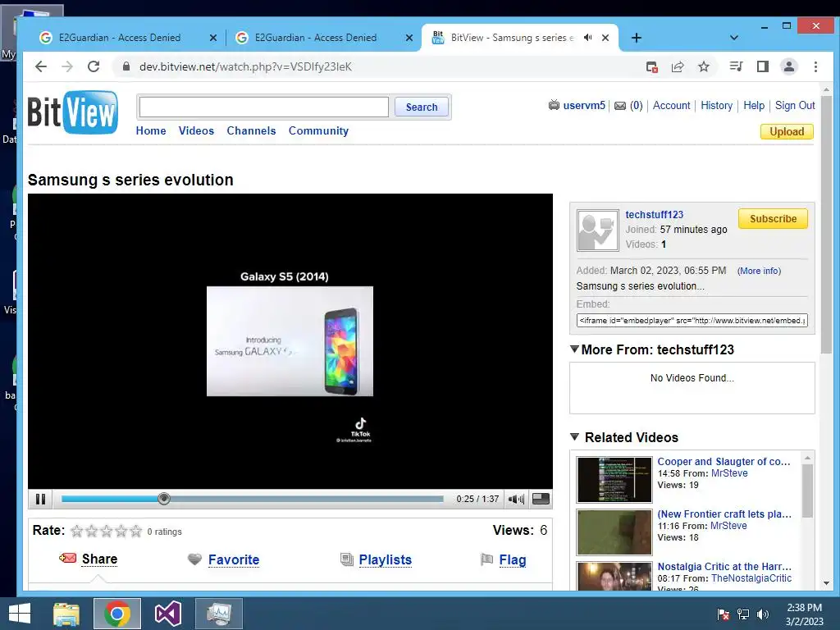This screenshot has width=840, height=630.
Task: Open the Help link
Action: 754,106
